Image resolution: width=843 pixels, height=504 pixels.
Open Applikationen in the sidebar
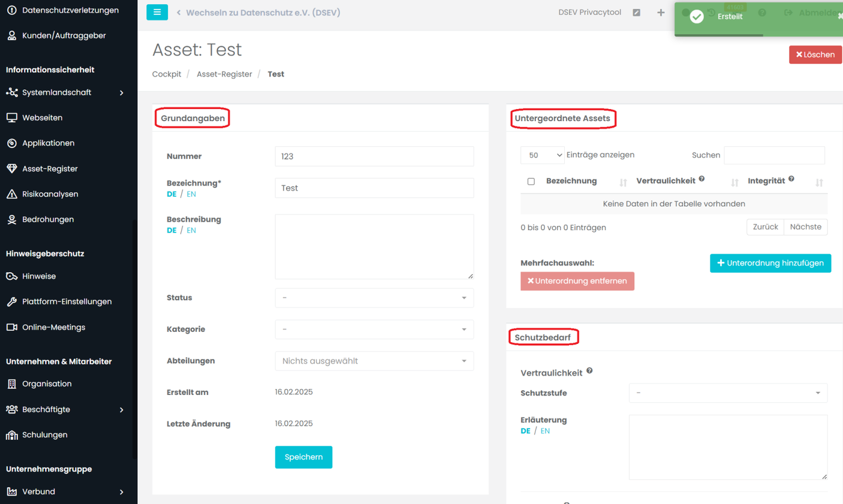pos(48,143)
